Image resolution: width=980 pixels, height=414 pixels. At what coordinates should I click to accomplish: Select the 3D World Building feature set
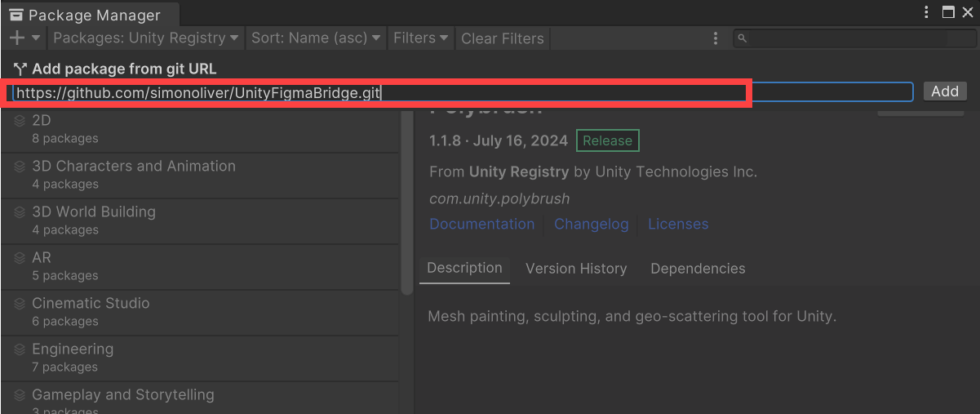(199, 220)
